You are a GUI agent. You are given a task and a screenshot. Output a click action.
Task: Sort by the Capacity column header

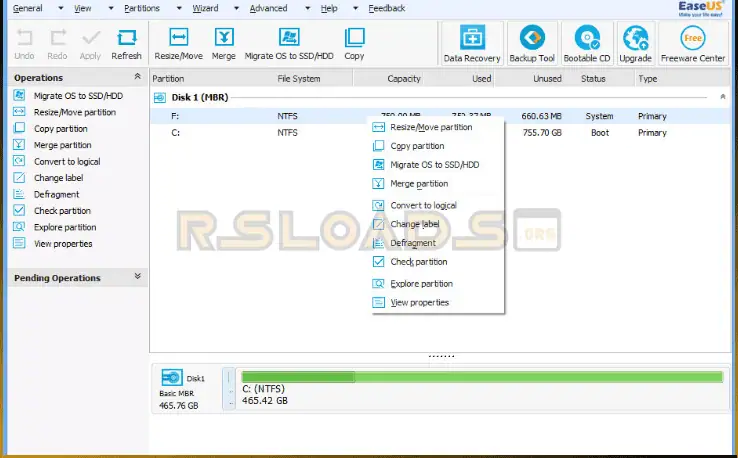pyautogui.click(x=403, y=79)
